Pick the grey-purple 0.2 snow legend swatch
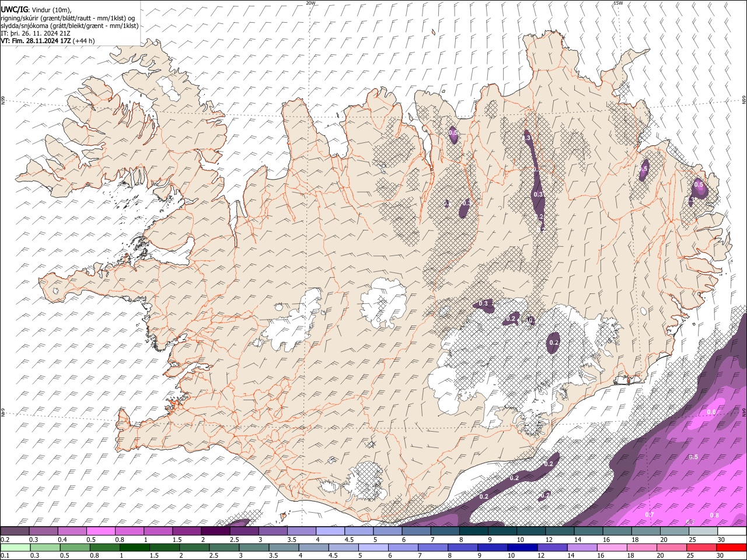The image size is (747, 560). click(15, 531)
